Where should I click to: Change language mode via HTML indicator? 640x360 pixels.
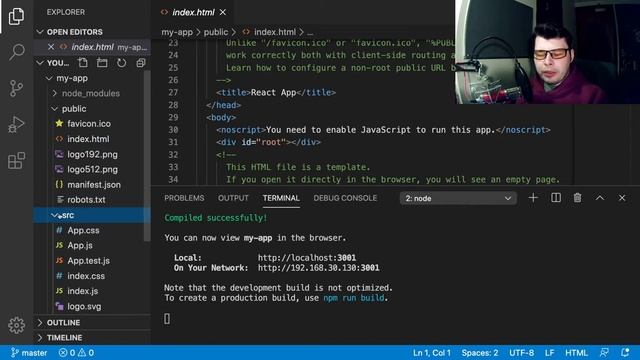coord(576,353)
